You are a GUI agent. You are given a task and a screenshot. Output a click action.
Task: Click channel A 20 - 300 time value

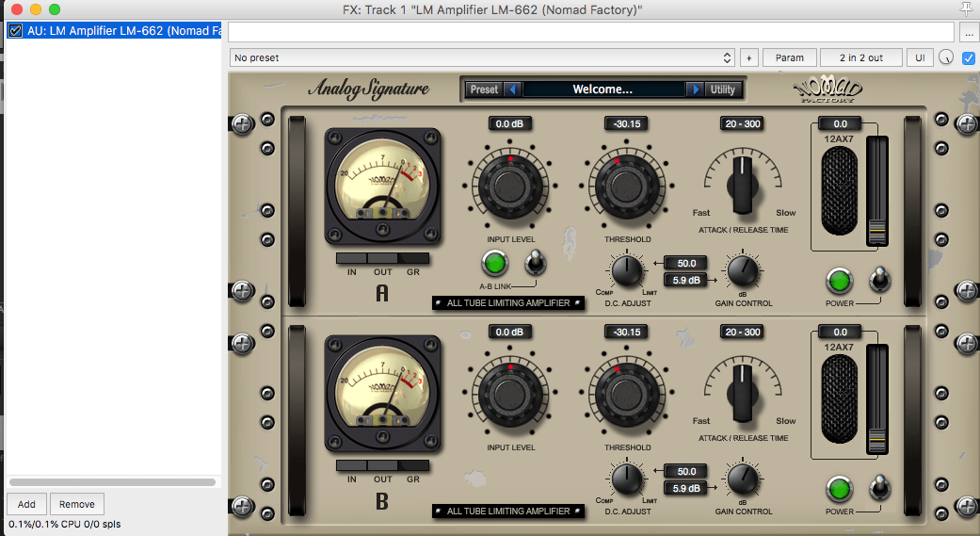pos(743,123)
